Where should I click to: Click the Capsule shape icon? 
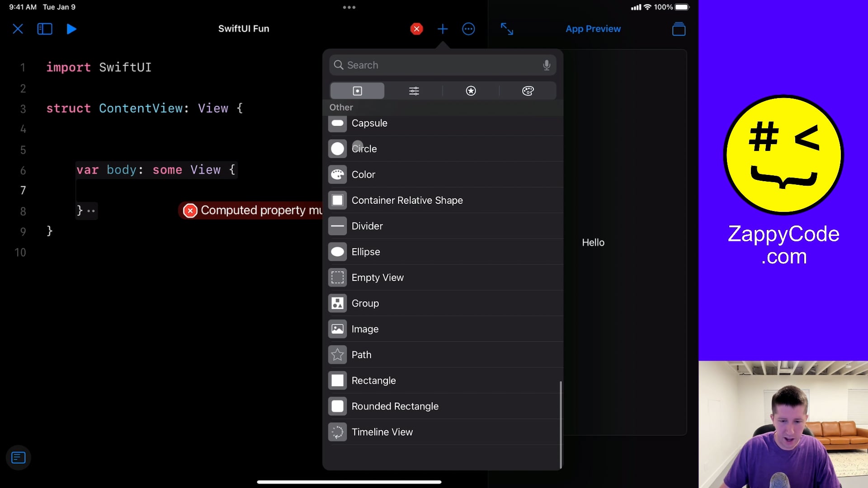click(337, 123)
